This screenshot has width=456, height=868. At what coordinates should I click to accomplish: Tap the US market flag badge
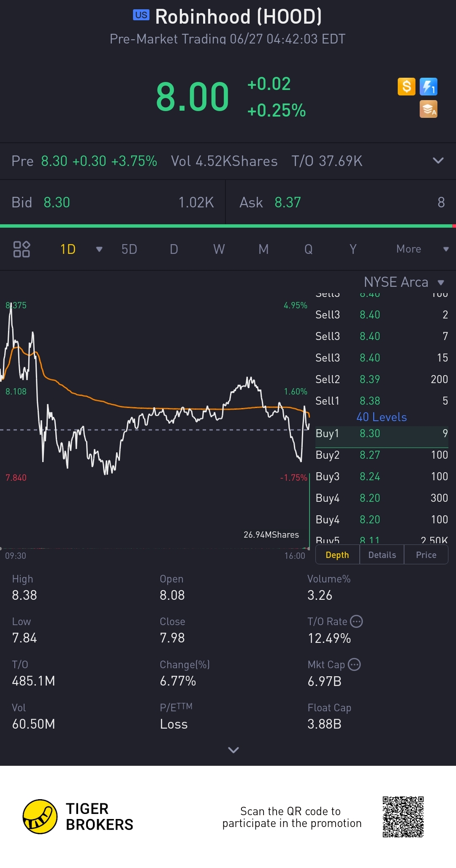tap(141, 15)
